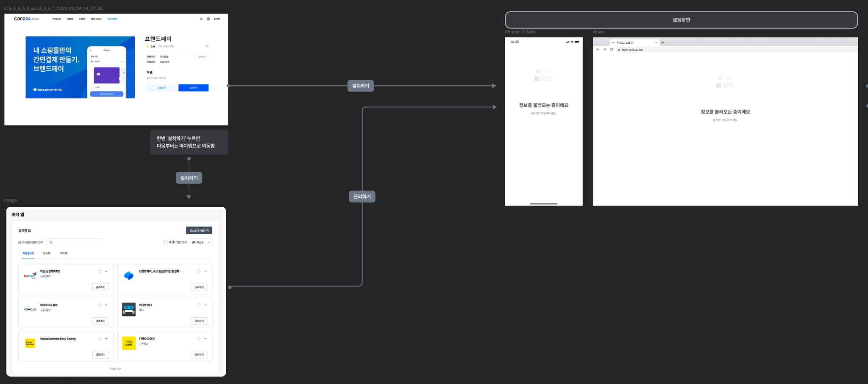The width and height of the screenshot is (868, 384).
Task: Open more options dots on 브랜드페이 card
Action: tap(205, 271)
